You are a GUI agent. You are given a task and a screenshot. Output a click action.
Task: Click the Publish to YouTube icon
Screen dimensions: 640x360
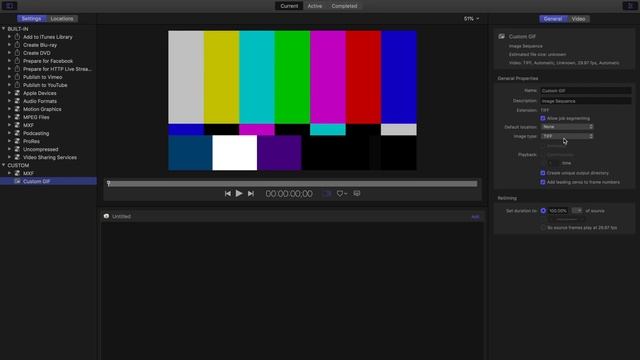pyautogui.click(x=17, y=85)
